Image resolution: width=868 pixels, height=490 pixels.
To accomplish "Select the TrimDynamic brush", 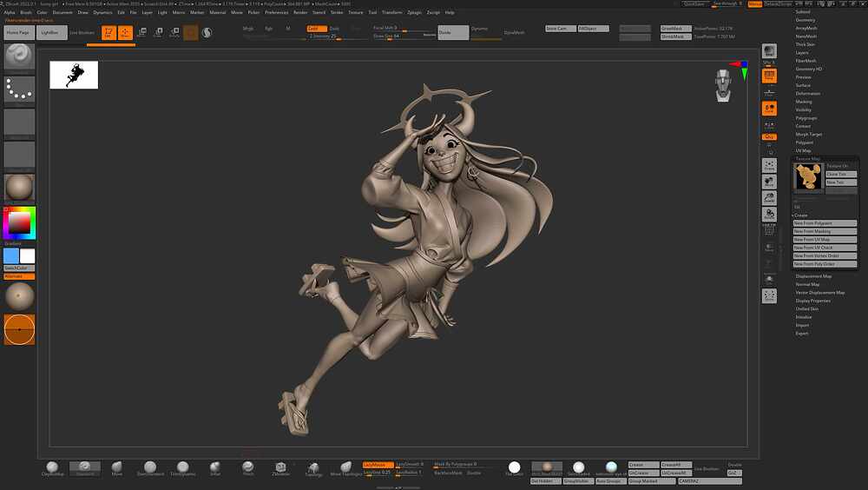I will 182,468.
